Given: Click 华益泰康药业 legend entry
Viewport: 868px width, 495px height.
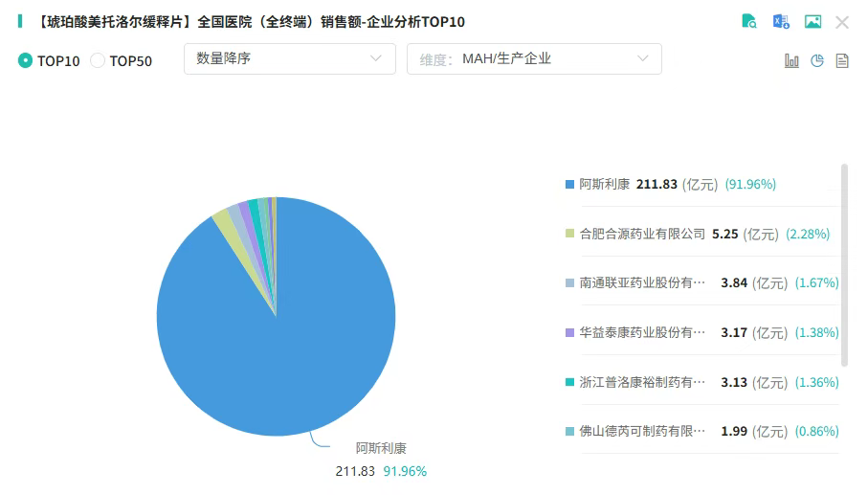Looking at the screenshot, I should (642, 333).
